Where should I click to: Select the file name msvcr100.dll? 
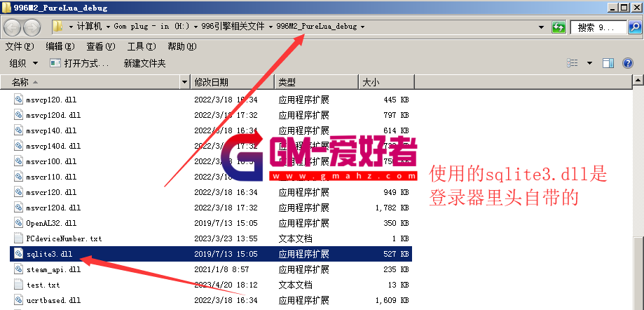point(51,161)
